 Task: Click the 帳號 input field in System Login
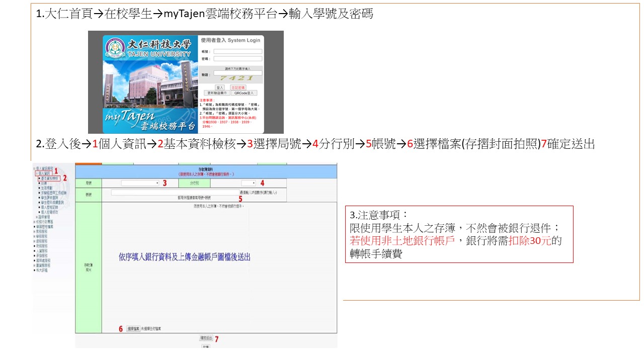pyautogui.click(x=238, y=51)
